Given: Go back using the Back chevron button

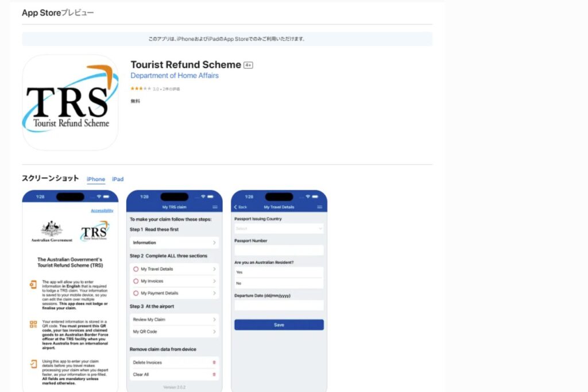Looking at the screenshot, I should click(x=241, y=207).
